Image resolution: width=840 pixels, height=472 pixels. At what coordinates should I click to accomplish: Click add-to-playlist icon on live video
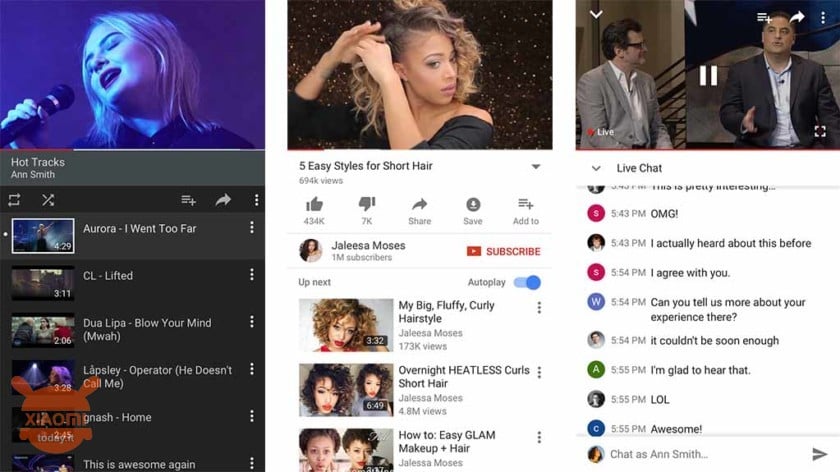click(x=764, y=18)
